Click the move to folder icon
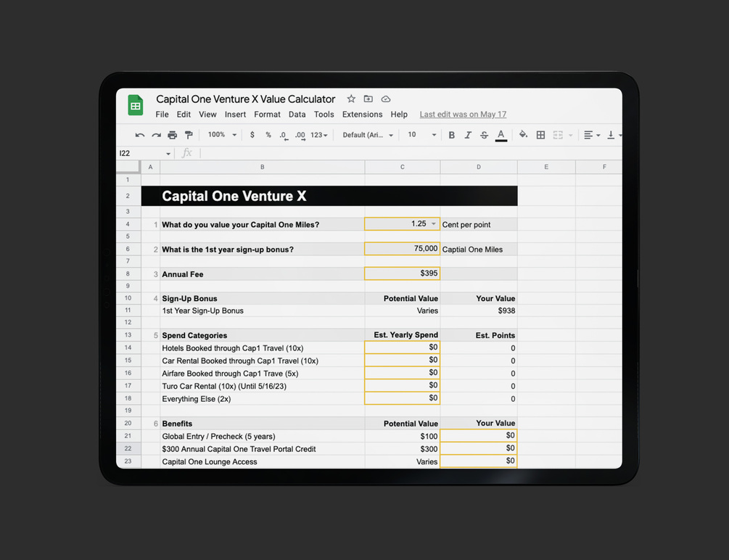Viewport: 729px width, 560px height. 368,99
